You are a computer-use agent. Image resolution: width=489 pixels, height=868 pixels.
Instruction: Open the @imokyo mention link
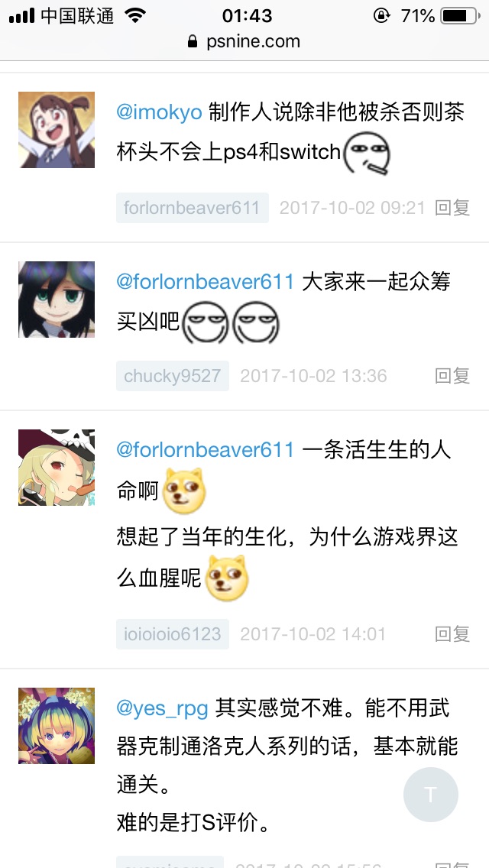coord(159,112)
